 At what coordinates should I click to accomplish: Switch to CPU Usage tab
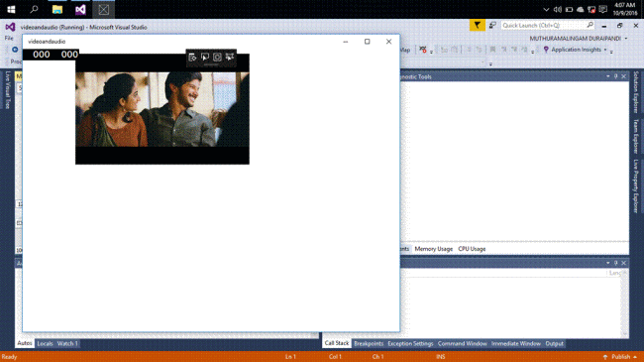tap(472, 249)
